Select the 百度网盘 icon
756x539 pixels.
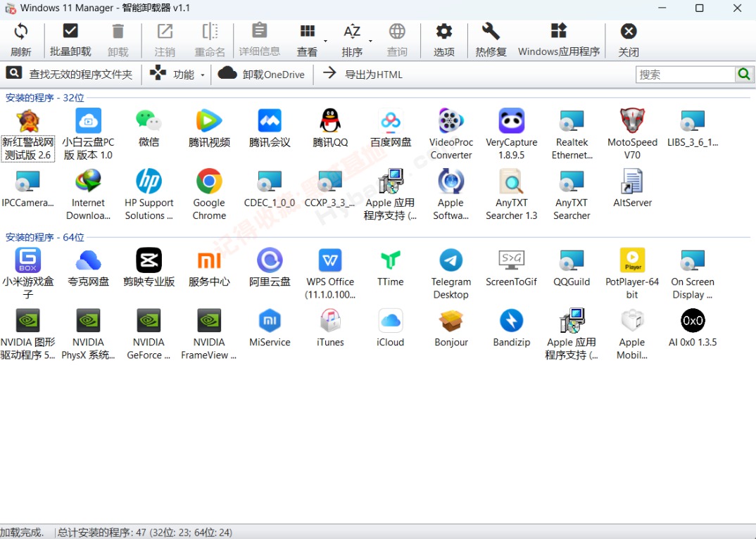391,120
